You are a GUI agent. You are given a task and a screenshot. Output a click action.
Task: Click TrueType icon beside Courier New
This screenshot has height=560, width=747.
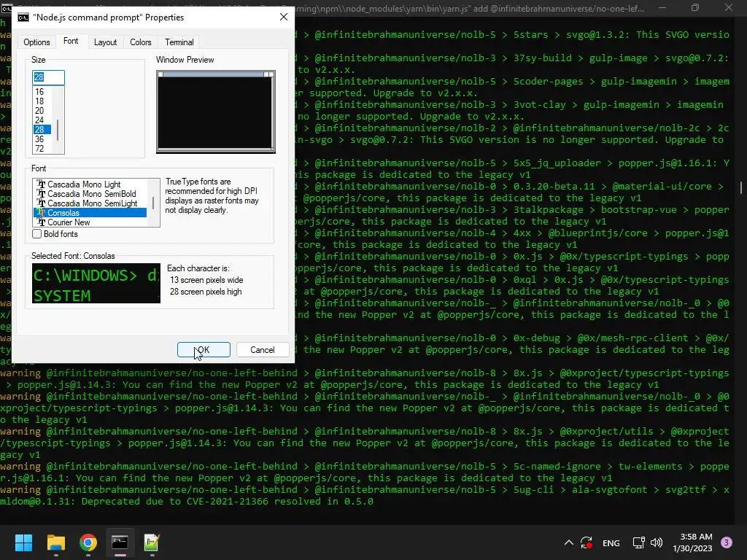coord(42,222)
